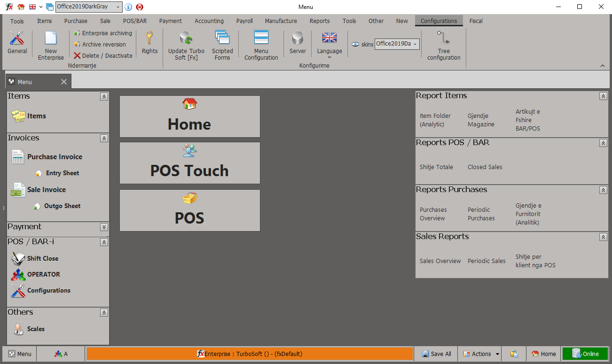Open the Actions dropdown in status bar
Viewport: 612px width, 364px height.
pos(497,354)
